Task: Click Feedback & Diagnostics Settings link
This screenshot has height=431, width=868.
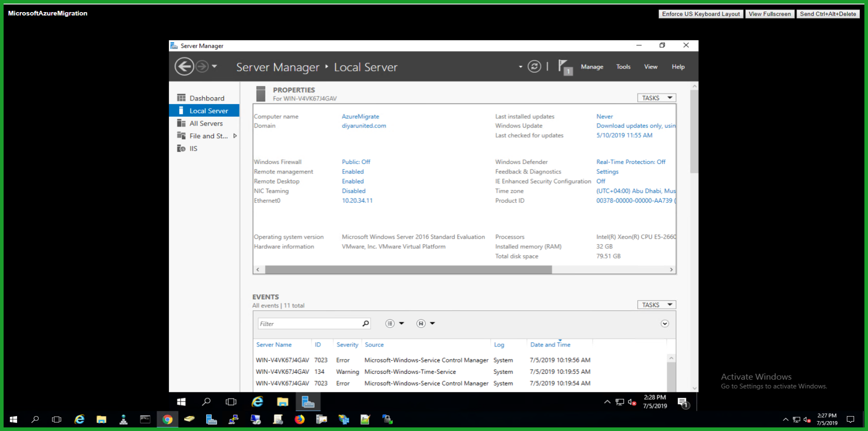Action: click(x=607, y=172)
